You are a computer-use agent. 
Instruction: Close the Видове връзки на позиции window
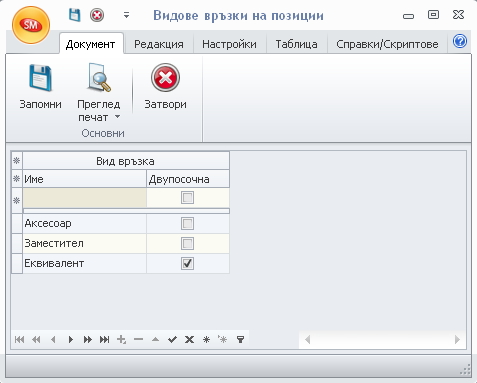(x=458, y=15)
